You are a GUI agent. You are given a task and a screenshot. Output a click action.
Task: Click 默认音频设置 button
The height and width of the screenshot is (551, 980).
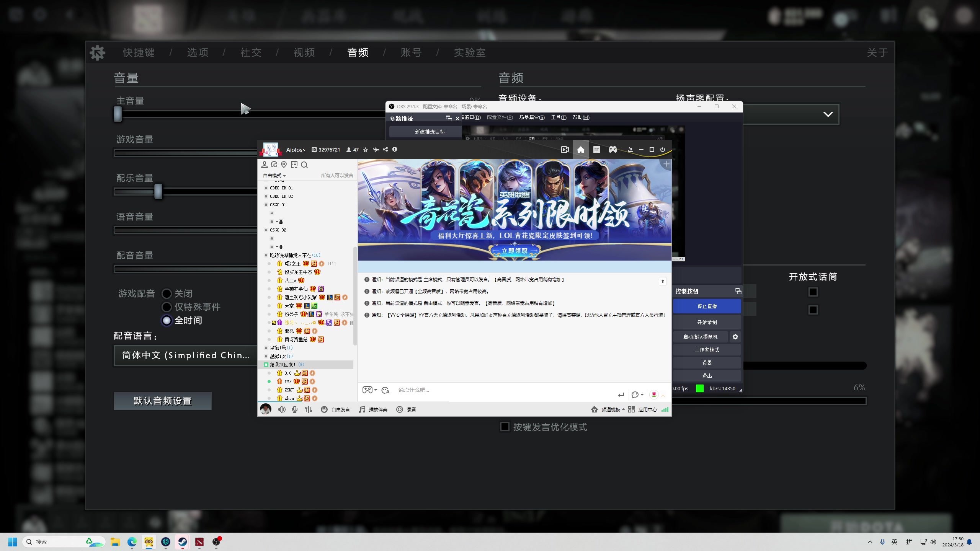click(x=162, y=401)
